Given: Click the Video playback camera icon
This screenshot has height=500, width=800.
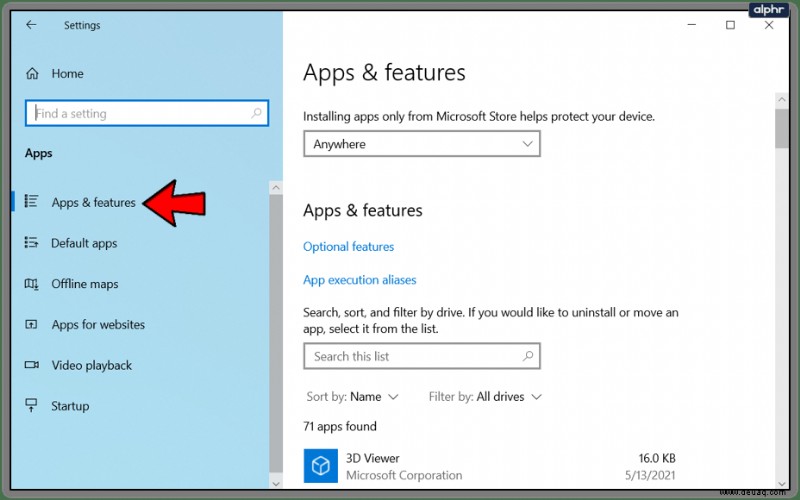Looking at the screenshot, I should click(x=32, y=365).
